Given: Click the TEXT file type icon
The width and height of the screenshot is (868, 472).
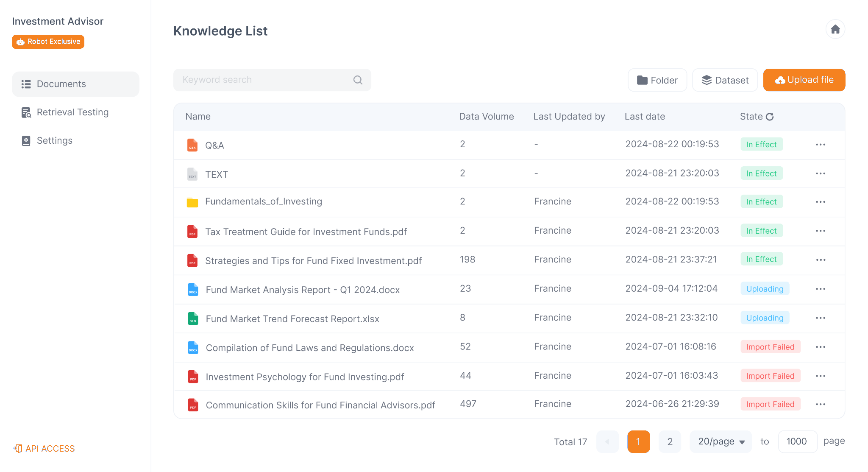Looking at the screenshot, I should click(192, 174).
